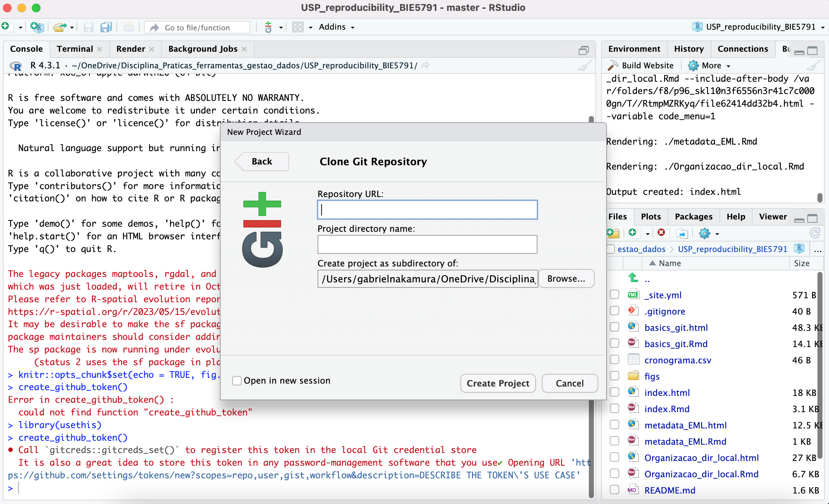Viewport: 829px width, 504px height.
Task: Click the go up parent directory arrow
Action: [x=633, y=278]
